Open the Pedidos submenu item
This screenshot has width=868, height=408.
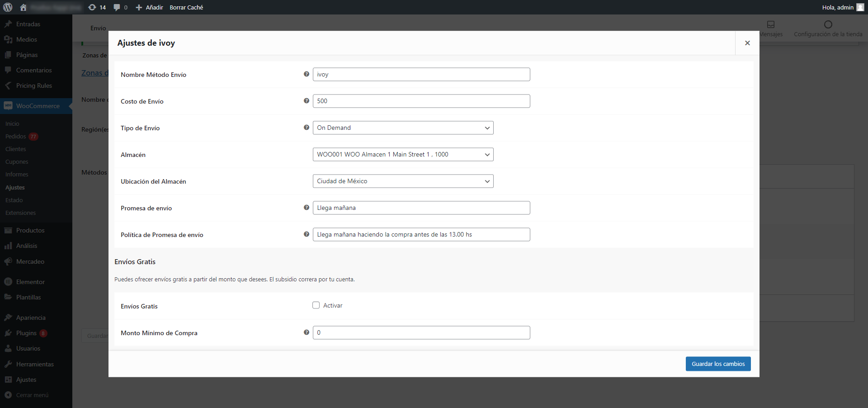16,136
